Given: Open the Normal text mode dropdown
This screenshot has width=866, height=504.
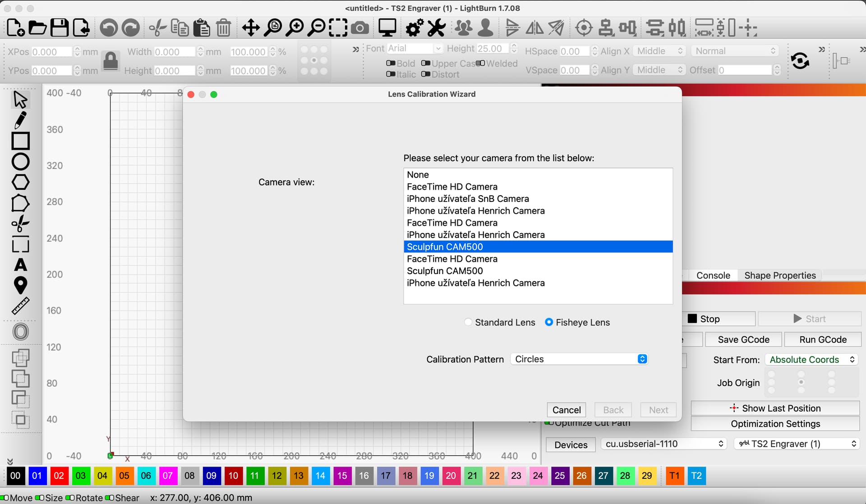Looking at the screenshot, I should click(x=735, y=51).
